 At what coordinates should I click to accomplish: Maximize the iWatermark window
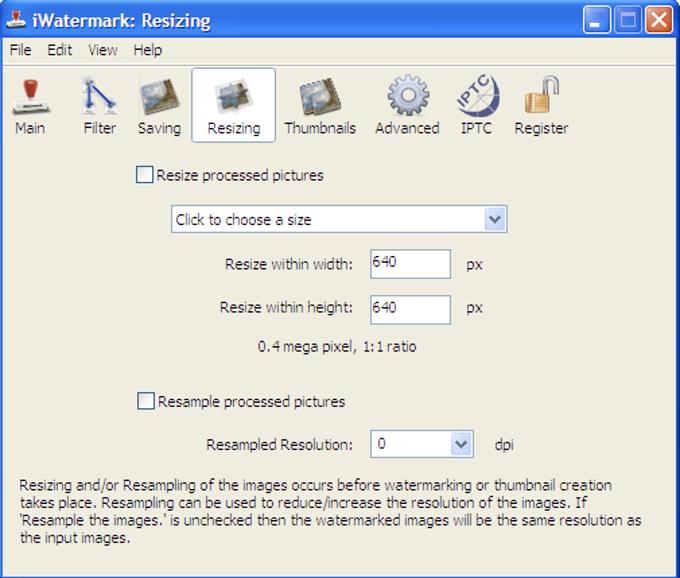coord(628,20)
